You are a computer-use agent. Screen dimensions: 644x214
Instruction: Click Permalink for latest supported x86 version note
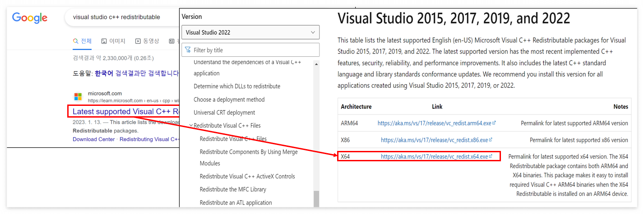(579, 140)
